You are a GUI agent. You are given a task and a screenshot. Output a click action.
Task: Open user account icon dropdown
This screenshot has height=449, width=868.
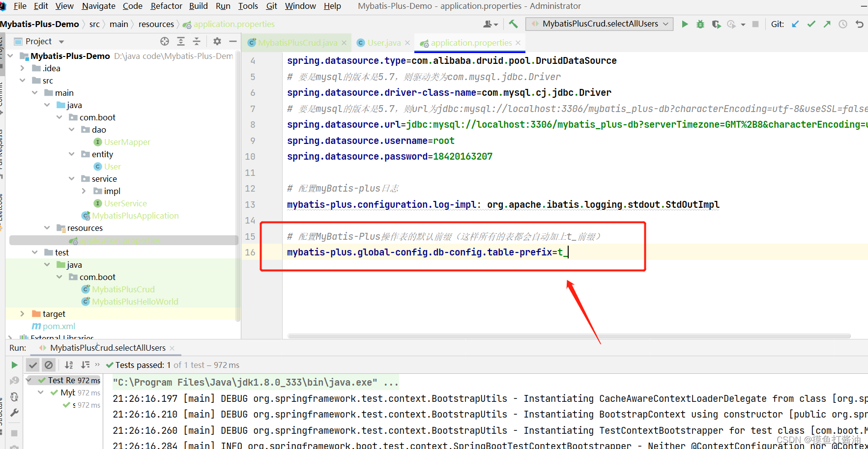pyautogui.click(x=491, y=24)
